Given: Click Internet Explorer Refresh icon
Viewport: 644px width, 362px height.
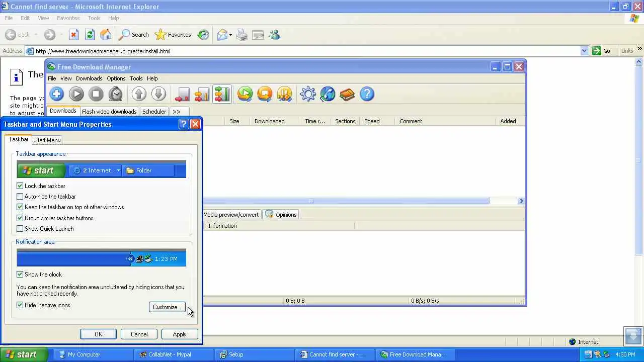Looking at the screenshot, I should pos(90,35).
